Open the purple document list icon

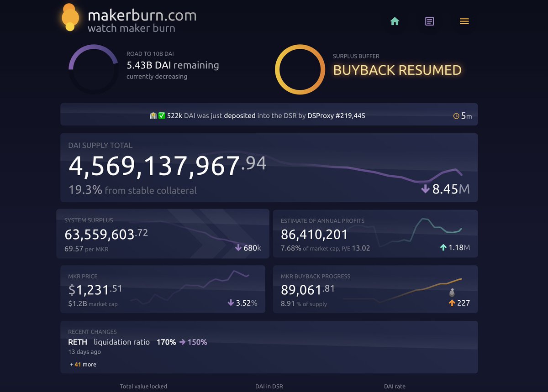pos(429,21)
